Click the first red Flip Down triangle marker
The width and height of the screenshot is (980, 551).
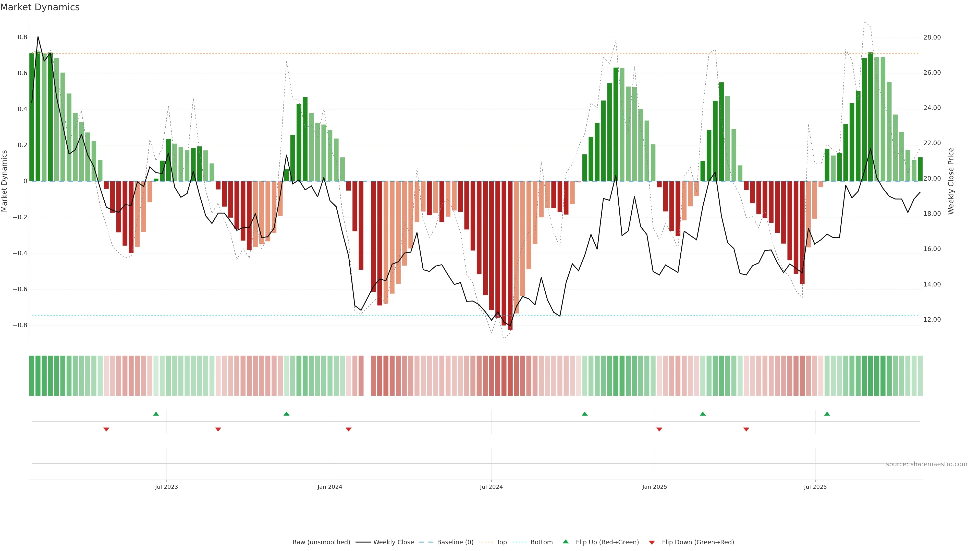(x=106, y=429)
